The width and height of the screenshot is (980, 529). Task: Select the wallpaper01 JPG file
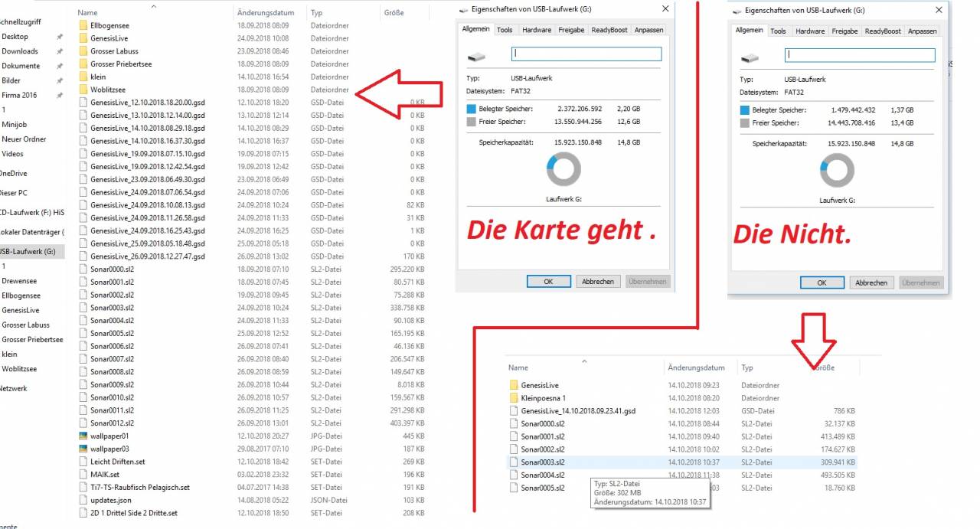click(109, 436)
